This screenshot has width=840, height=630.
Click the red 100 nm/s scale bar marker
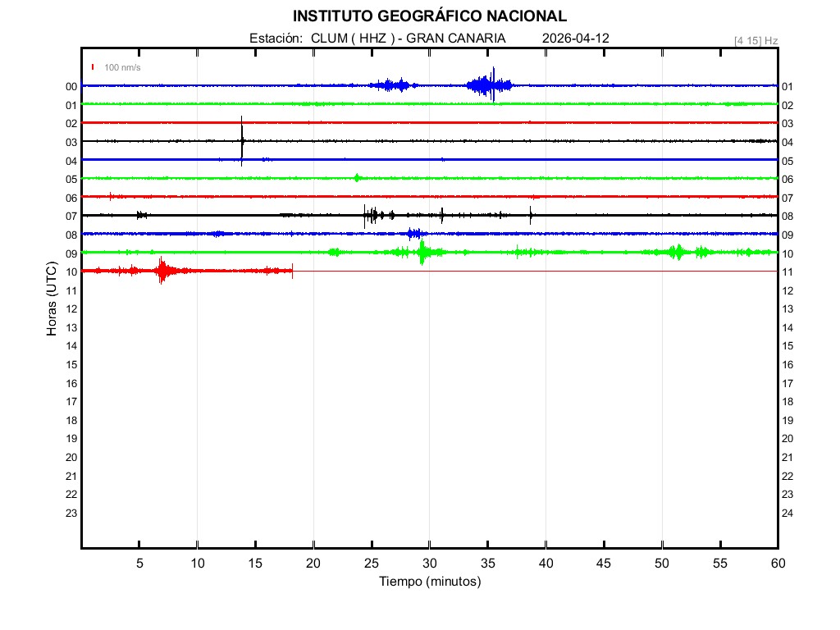[x=94, y=67]
